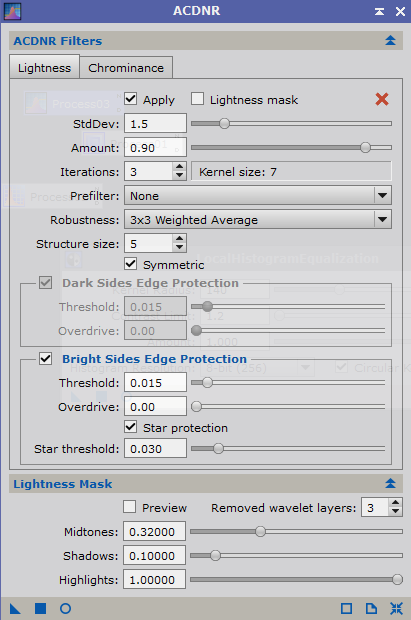This screenshot has width=411, height=620.
Task: Click the New Instance triangle icon
Action: [15, 609]
